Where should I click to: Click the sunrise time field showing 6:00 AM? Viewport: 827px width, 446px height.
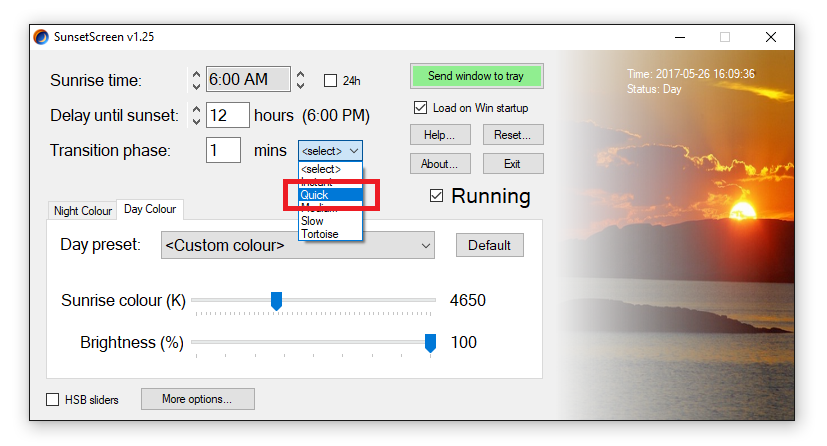click(x=248, y=79)
